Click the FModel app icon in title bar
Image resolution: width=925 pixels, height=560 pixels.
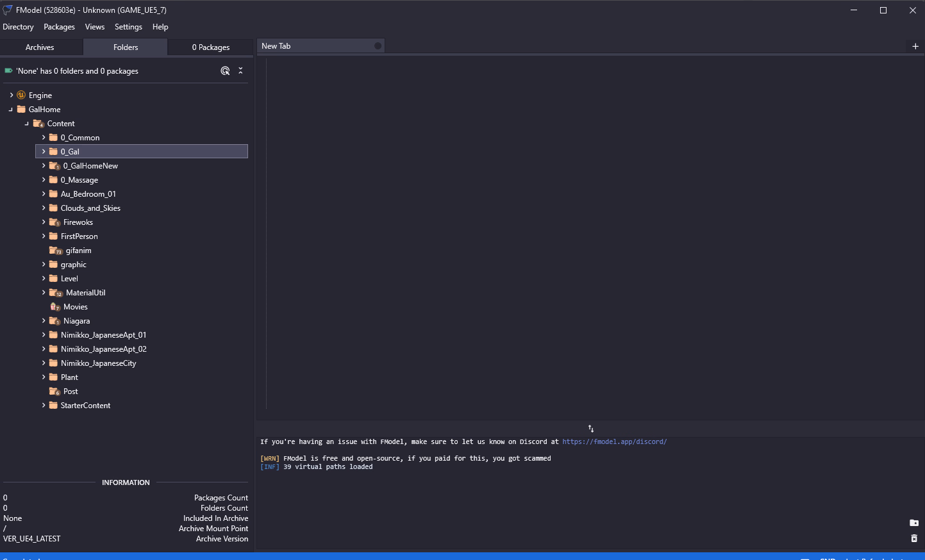[8, 10]
